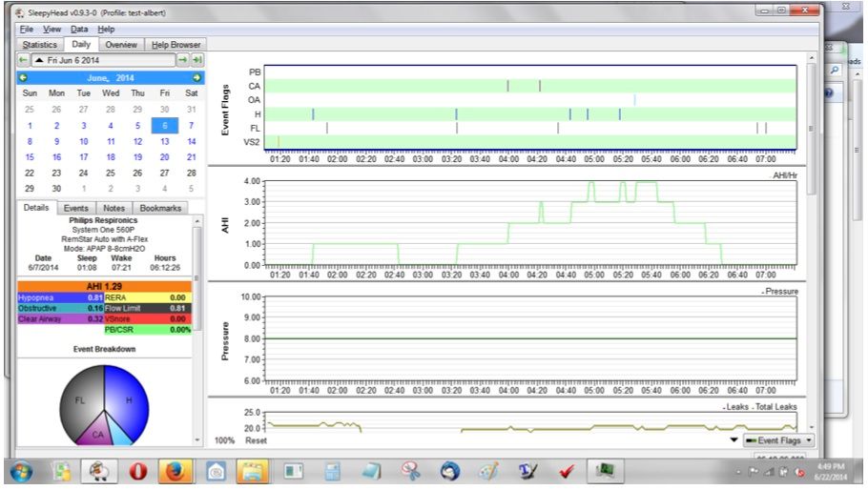
Task: Jump to the last day arrow
Action: (x=197, y=60)
